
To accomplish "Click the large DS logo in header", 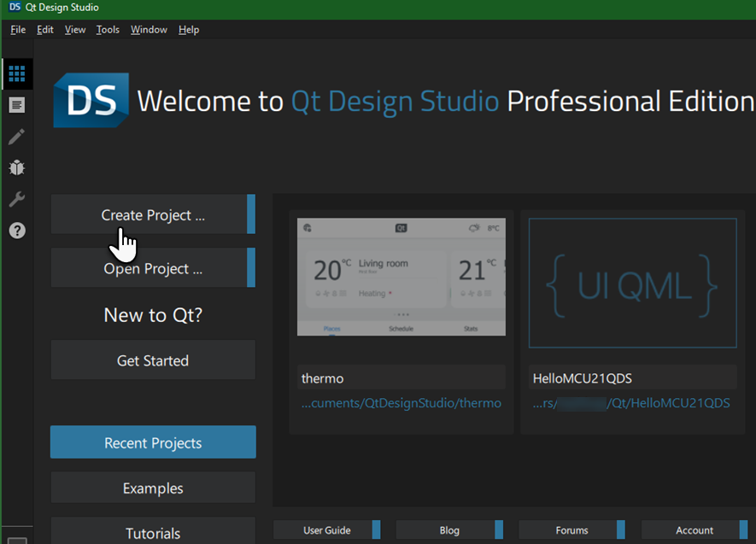I will tap(91, 101).
